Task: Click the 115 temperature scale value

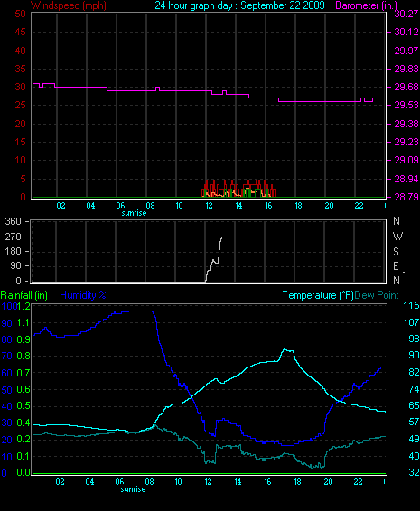Action: 411,305
